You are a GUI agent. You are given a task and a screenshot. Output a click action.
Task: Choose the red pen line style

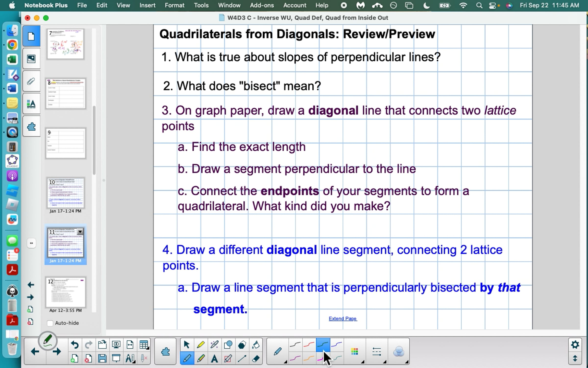coord(309,345)
